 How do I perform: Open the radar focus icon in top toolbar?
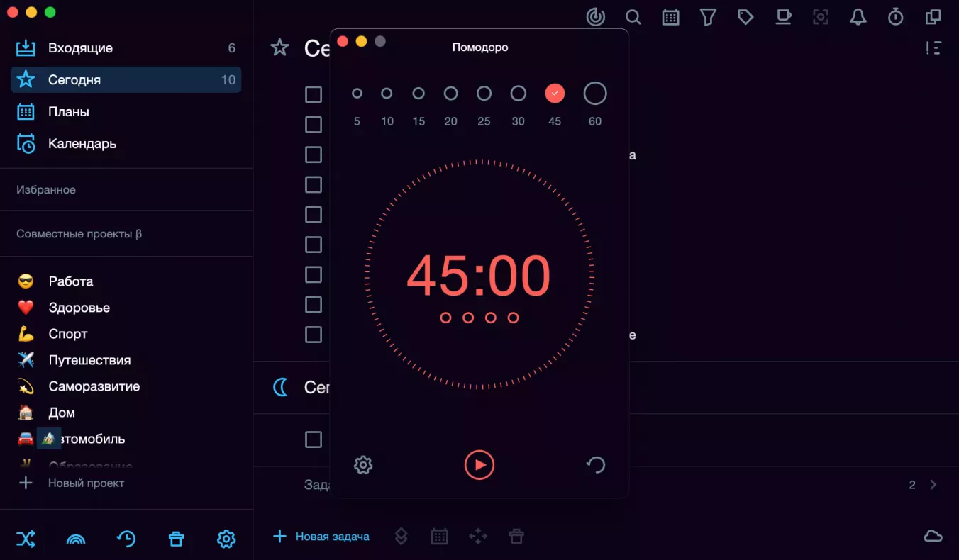click(596, 17)
